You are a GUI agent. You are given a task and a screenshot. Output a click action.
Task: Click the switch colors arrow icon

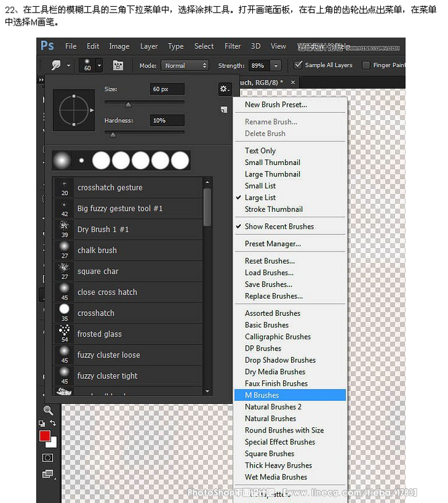tap(53, 423)
